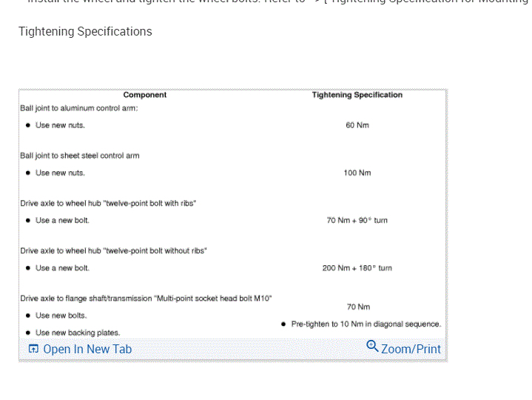This screenshot has width=532, height=400.
Task: Click the 200 Nm + 180° turn value
Action: [x=357, y=267]
